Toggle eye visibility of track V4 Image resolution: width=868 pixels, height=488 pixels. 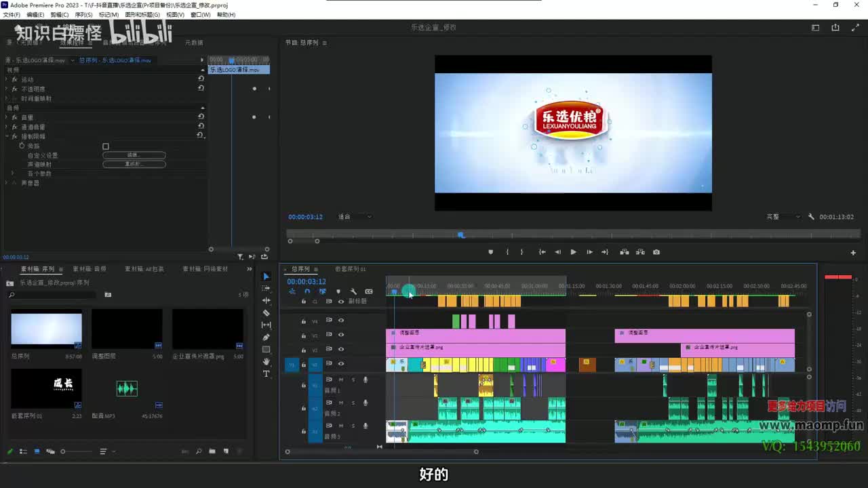pyautogui.click(x=341, y=321)
